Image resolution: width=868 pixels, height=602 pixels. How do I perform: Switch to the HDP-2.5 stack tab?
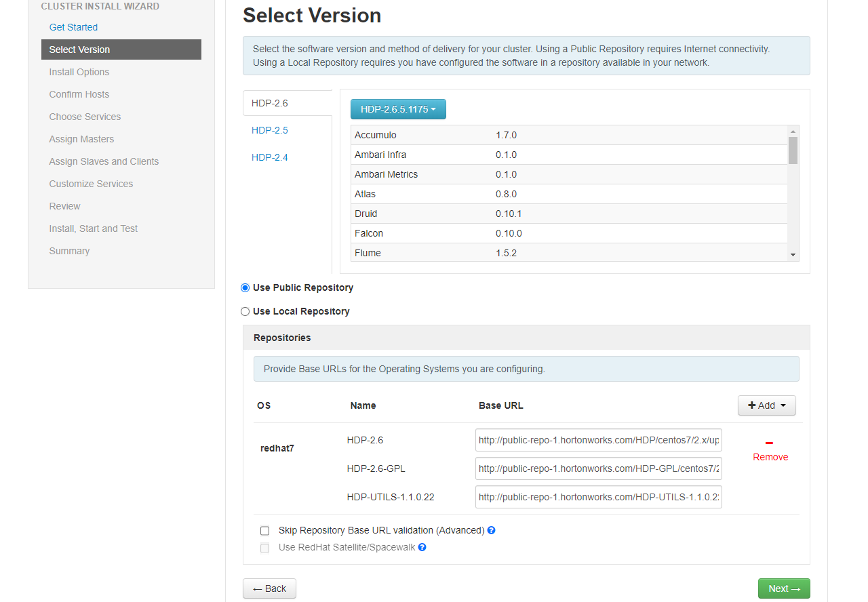(x=270, y=130)
